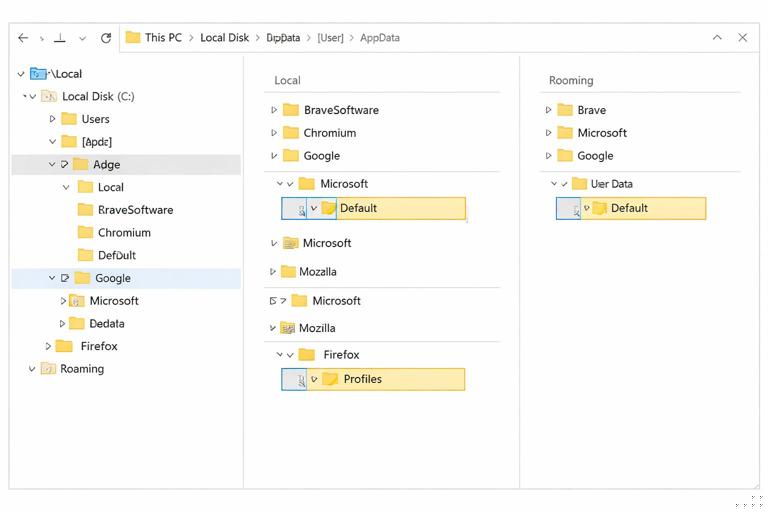
Task: Expand the Users folder in tree
Action: 52,119
